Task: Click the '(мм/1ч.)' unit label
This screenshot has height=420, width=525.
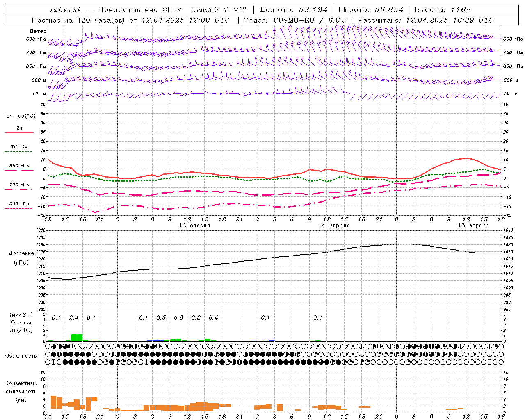Action: tap(21, 330)
